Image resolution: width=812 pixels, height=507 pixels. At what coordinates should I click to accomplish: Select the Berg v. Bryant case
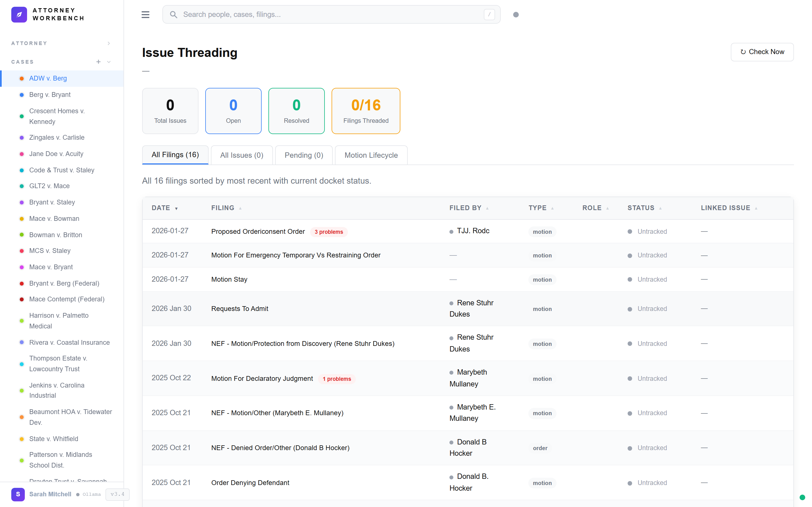click(x=50, y=95)
